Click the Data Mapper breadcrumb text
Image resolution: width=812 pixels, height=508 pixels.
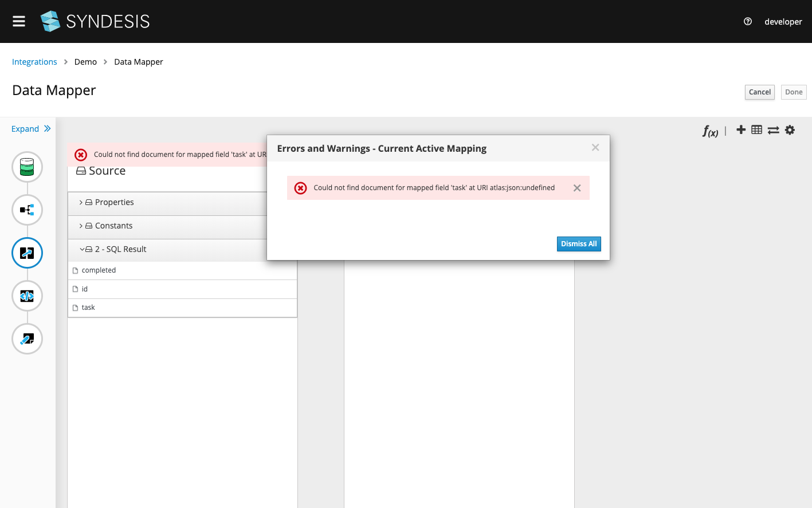(139, 62)
